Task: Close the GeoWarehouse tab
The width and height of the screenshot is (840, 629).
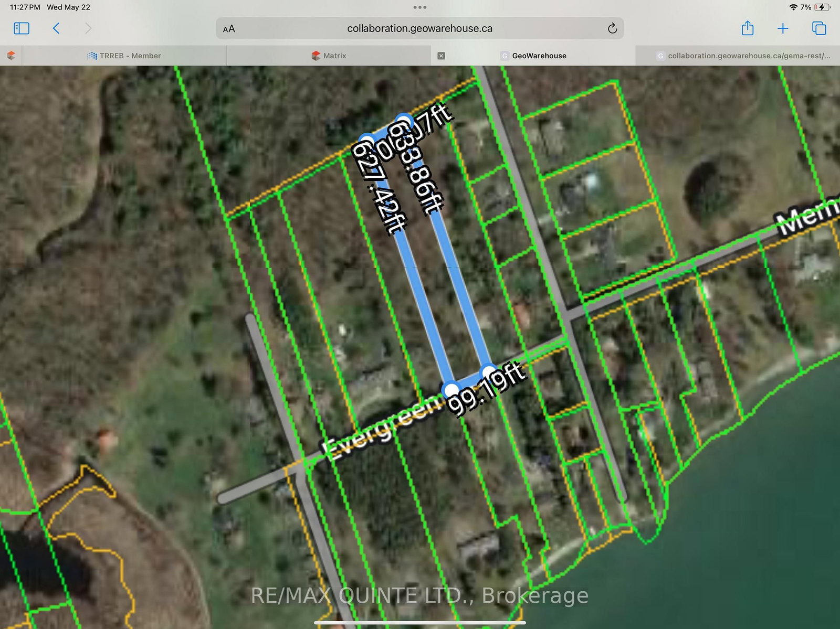Action: click(x=442, y=56)
